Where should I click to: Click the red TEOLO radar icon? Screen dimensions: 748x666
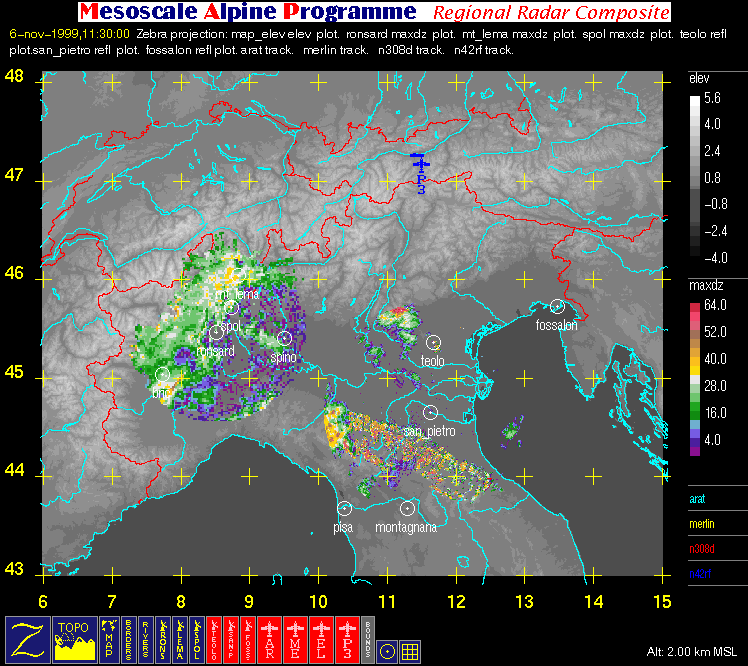pyautogui.click(x=214, y=640)
